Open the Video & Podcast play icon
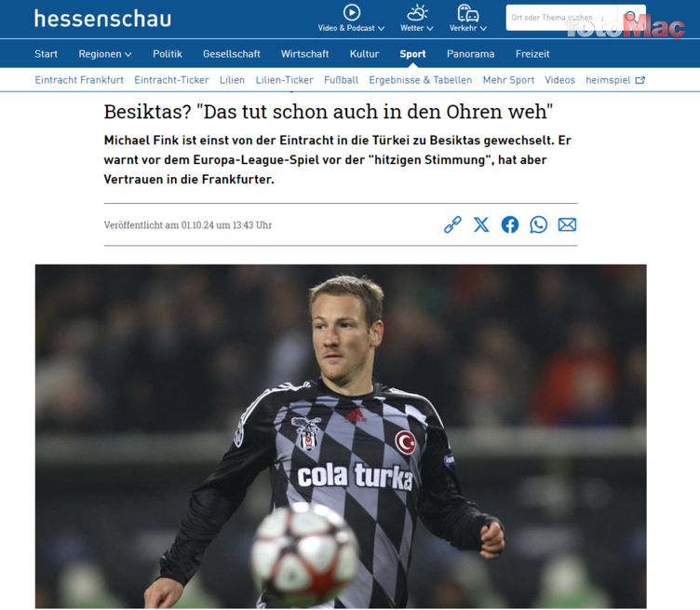Viewport: 700px width, 610px height. point(351,12)
